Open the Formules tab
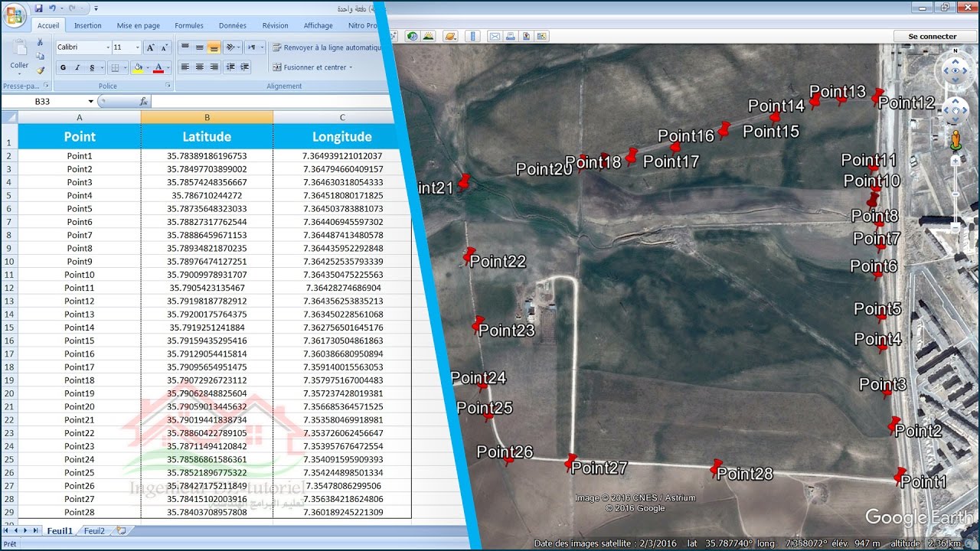Screen dimensions: 980x551 pyautogui.click(x=189, y=25)
